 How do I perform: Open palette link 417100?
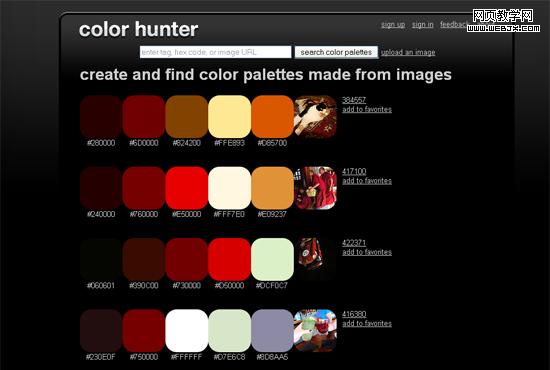click(x=354, y=171)
